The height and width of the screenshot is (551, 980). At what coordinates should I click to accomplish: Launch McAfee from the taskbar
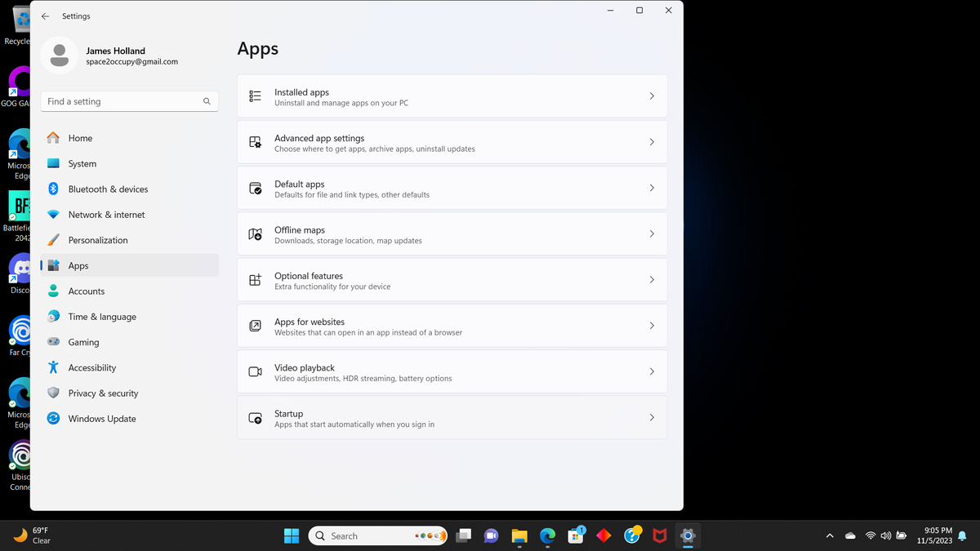pos(659,535)
